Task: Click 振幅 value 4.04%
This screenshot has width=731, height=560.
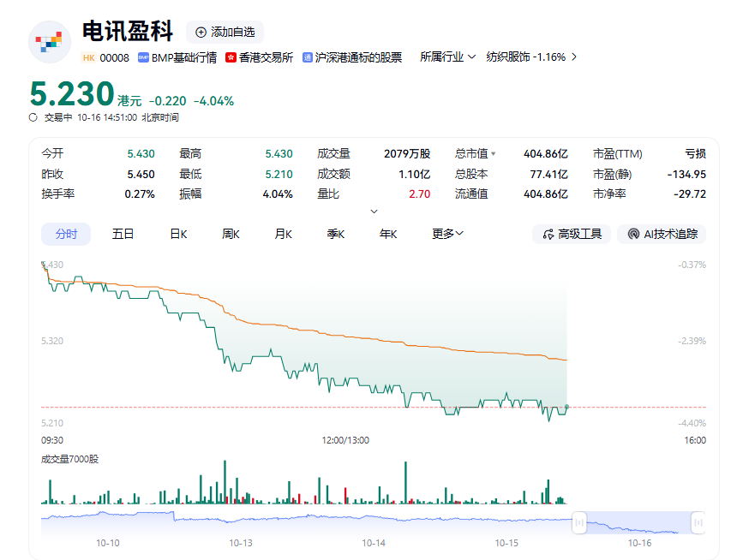Action: (x=278, y=194)
